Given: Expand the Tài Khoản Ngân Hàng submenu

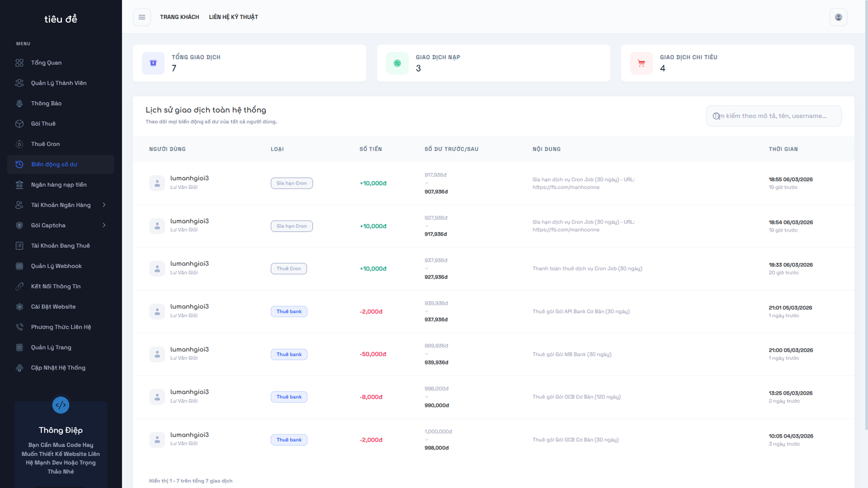Looking at the screenshot, I should coord(104,205).
